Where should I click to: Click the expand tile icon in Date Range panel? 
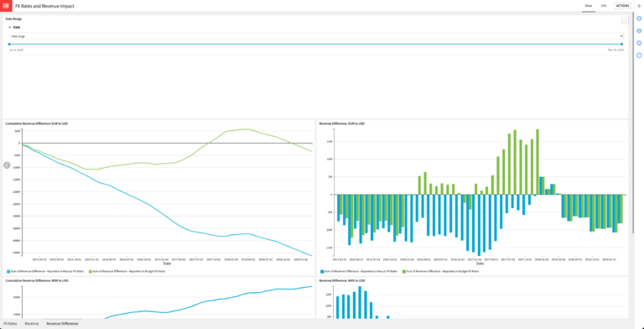tap(625, 20)
